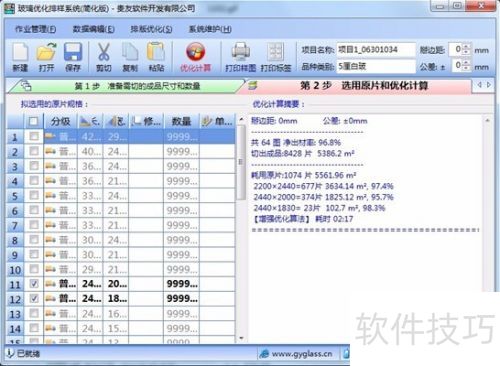This screenshot has width=500, height=366.
Task: Click the 切出成品:8428 片 summary line
Action: click(302, 153)
